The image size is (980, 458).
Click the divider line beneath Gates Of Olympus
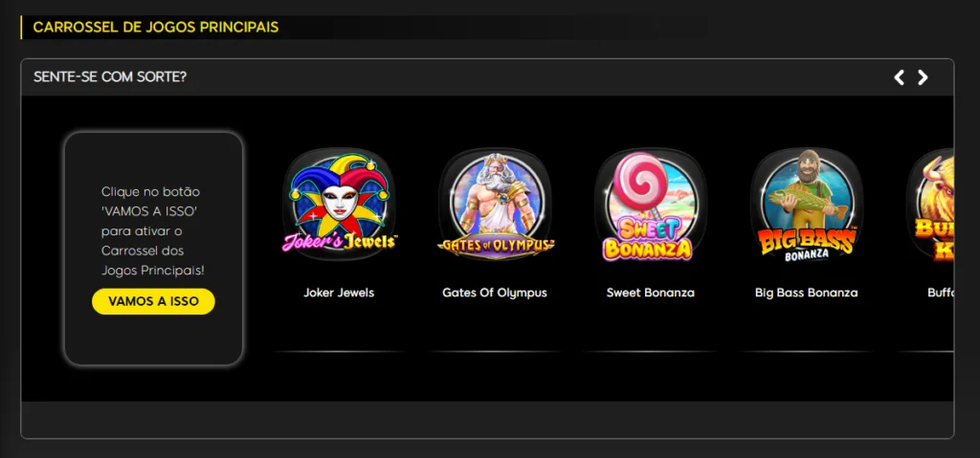(495, 352)
